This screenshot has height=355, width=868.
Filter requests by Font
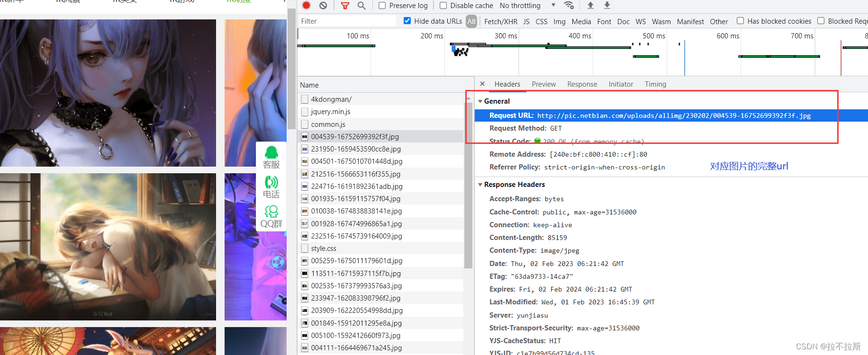604,21
